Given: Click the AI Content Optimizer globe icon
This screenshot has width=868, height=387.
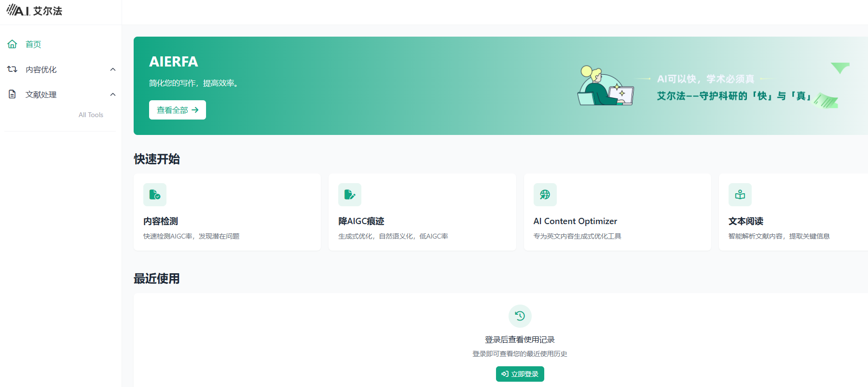Looking at the screenshot, I should [x=545, y=195].
